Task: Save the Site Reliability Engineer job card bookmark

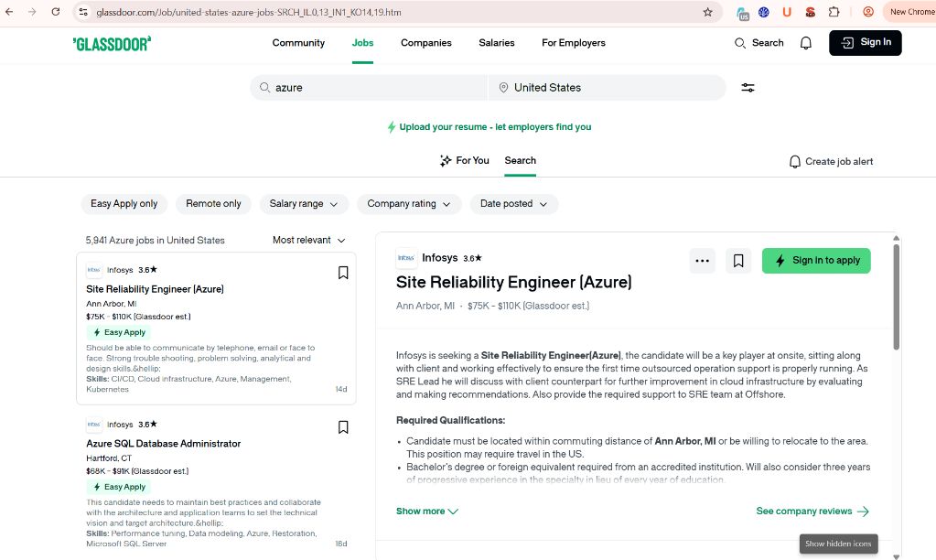Action: tap(343, 273)
